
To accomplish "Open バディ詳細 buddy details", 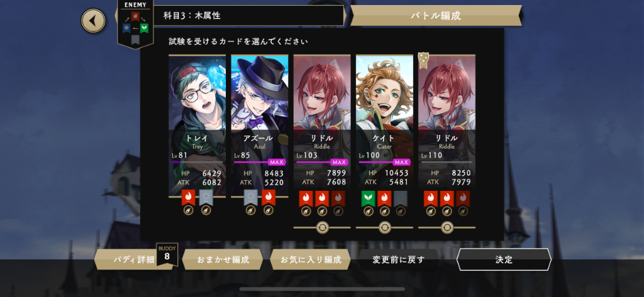I will click(134, 260).
